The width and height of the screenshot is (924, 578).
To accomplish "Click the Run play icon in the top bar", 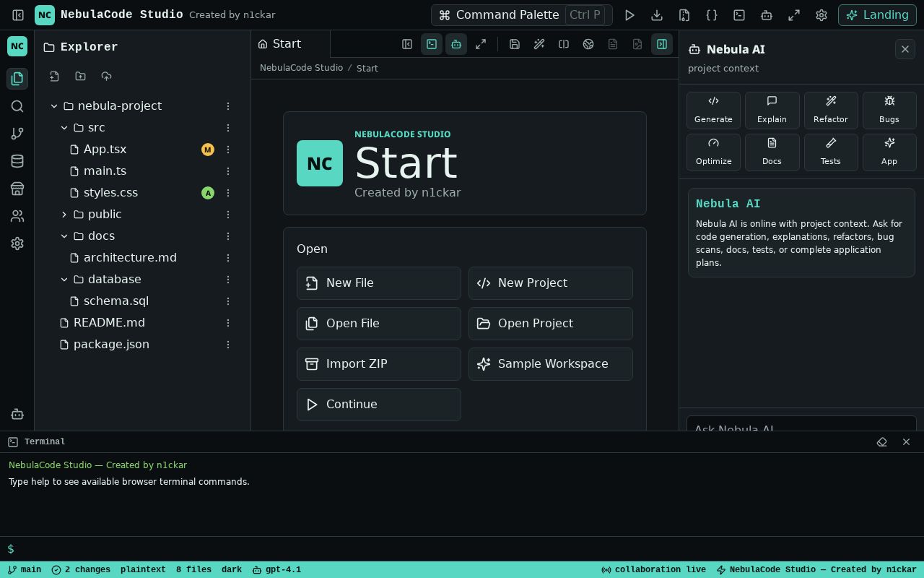I will (629, 15).
